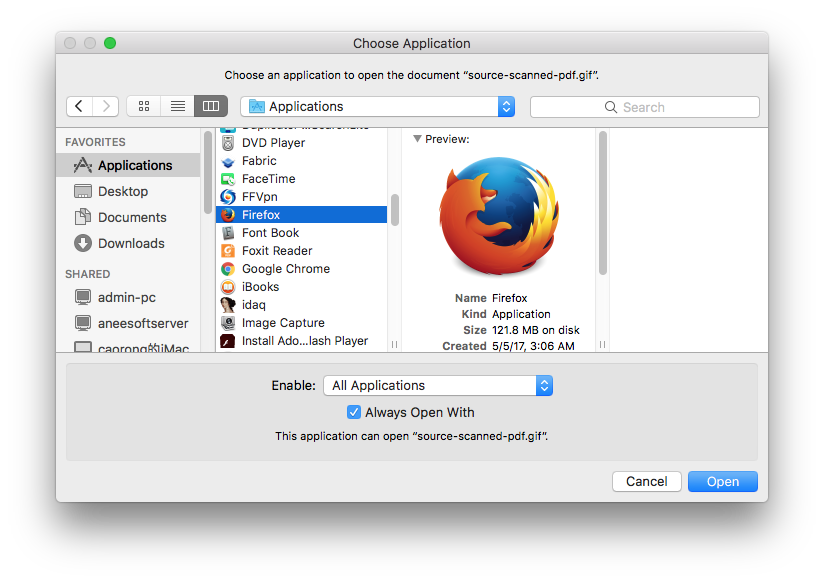The image size is (824, 582).
Task: Click the DVD Player app icon
Action: click(228, 143)
